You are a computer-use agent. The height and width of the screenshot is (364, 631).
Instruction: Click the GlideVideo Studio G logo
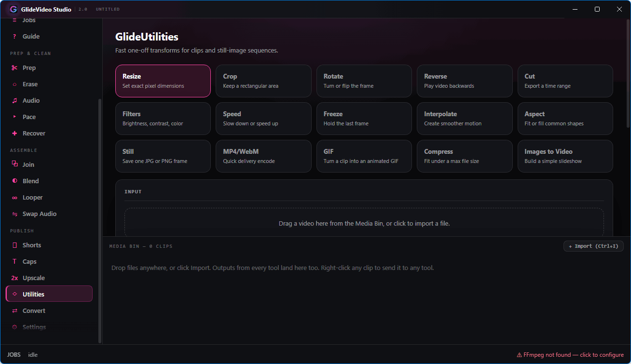[x=13, y=9]
